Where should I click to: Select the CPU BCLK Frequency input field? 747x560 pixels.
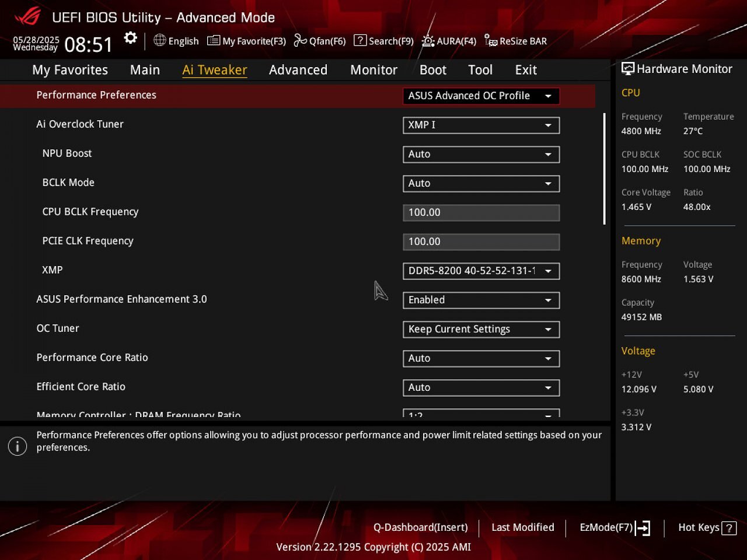click(x=481, y=212)
